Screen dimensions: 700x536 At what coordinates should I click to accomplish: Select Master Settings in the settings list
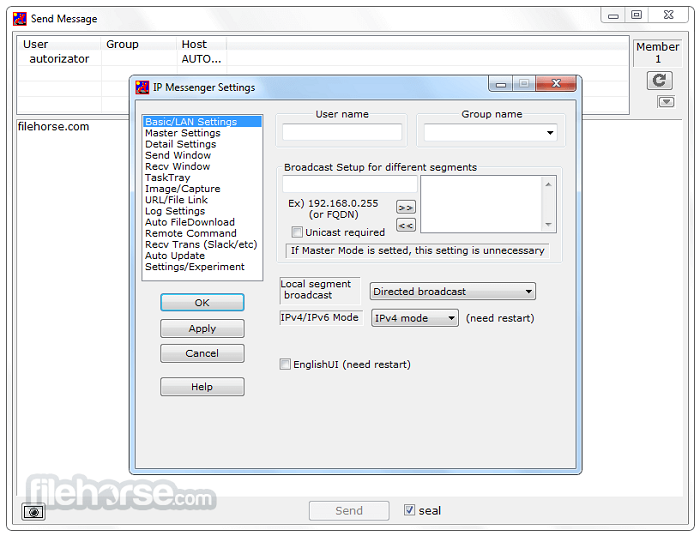point(182,133)
